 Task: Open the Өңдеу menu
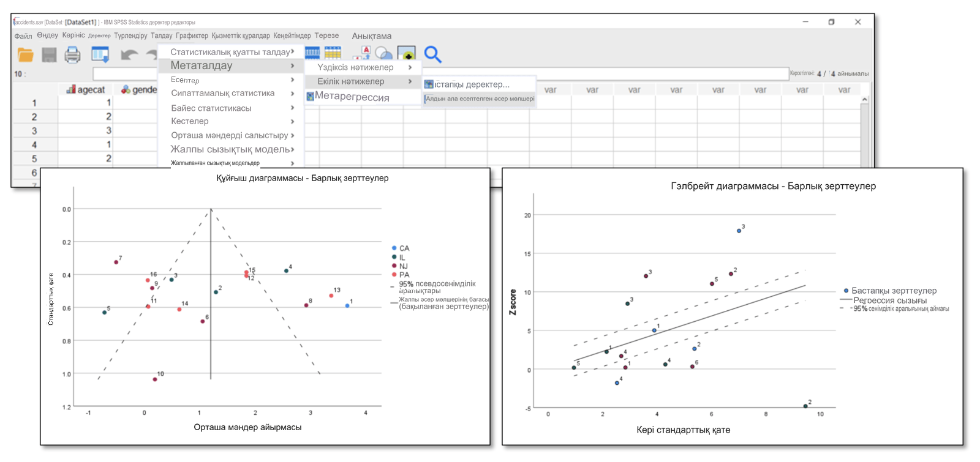click(47, 35)
